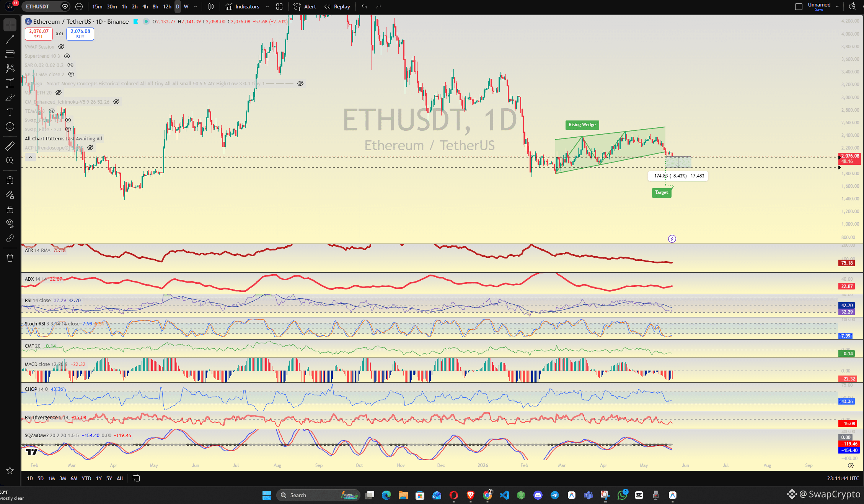Open Discord from the taskbar
The width and height of the screenshot is (864, 504).
pyautogui.click(x=538, y=495)
